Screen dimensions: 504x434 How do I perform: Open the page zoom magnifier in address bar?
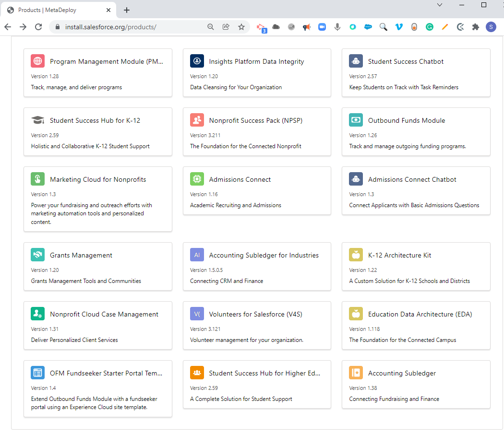pos(211,27)
